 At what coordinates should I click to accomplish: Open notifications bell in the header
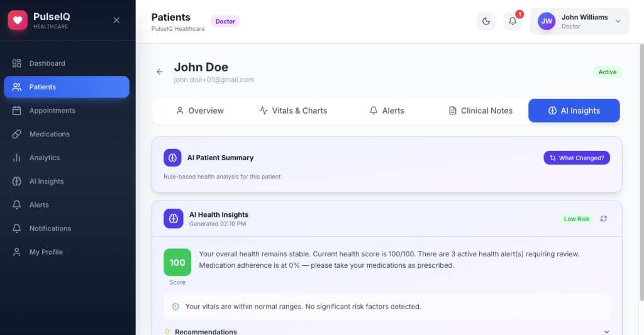pyautogui.click(x=513, y=21)
